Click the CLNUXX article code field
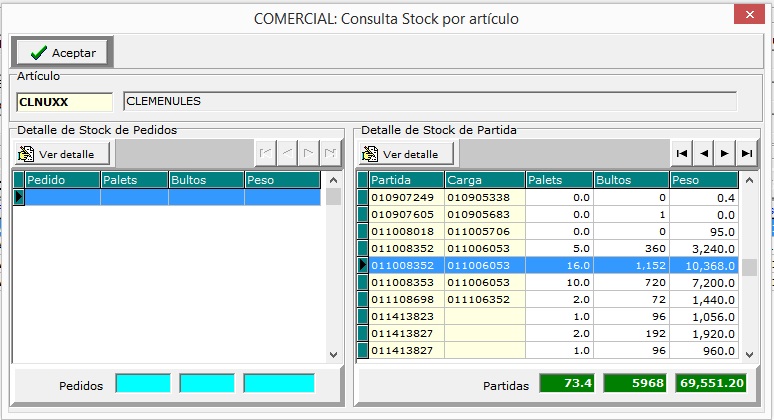Viewport: 774px width, 420px height. (65, 101)
